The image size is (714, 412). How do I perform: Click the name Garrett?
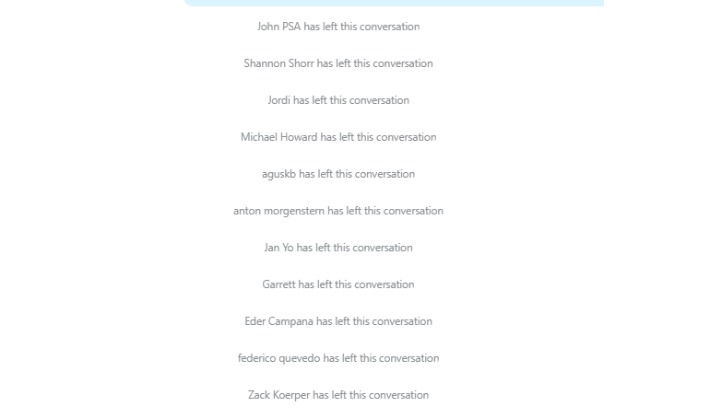coord(281,285)
